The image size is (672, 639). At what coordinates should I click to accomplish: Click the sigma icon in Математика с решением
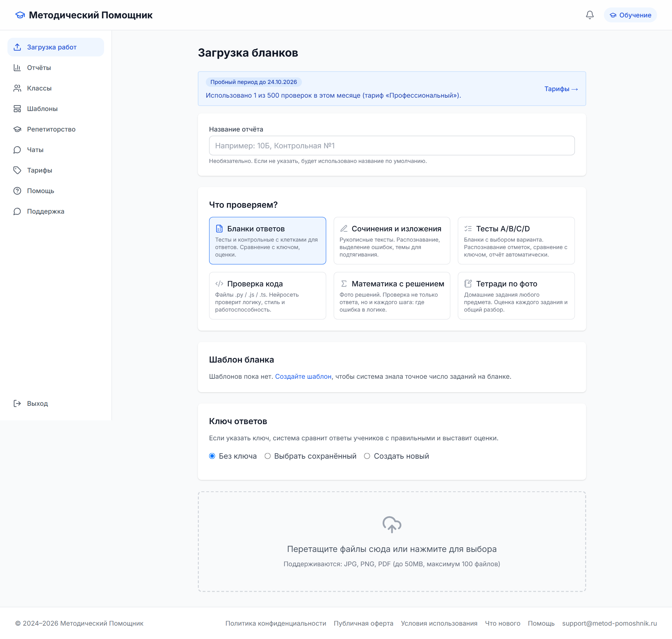click(x=344, y=283)
